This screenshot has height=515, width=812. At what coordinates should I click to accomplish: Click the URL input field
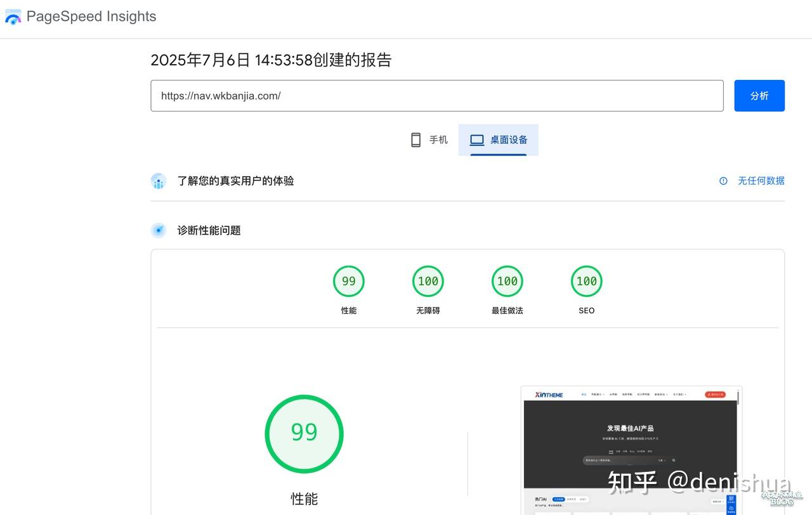click(x=436, y=96)
